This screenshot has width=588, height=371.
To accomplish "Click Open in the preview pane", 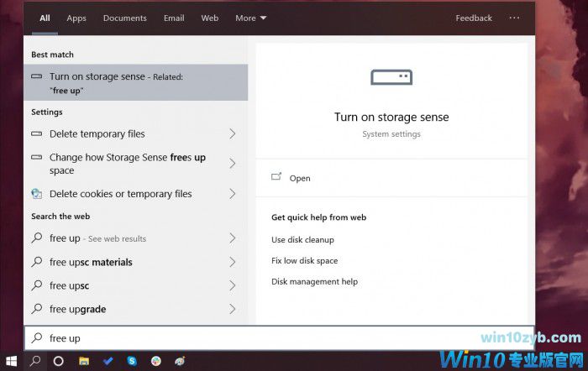I will [300, 179].
